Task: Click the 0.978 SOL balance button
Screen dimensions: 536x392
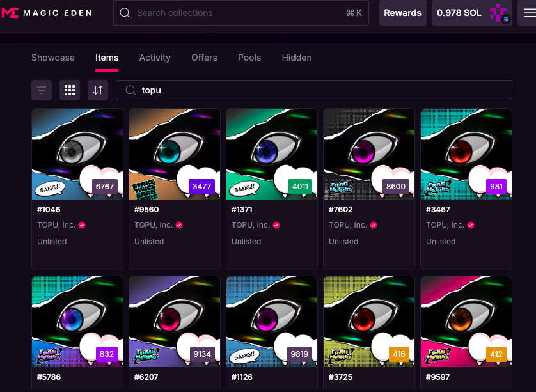Action: pyautogui.click(x=472, y=13)
